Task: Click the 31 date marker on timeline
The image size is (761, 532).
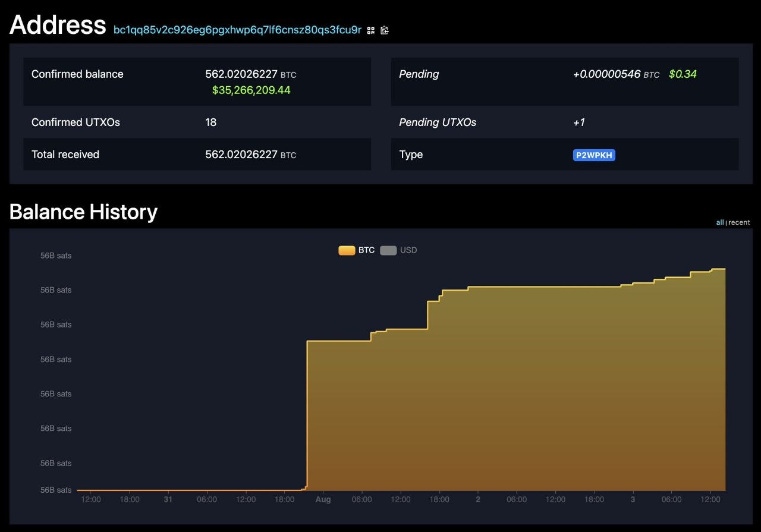Action: 168,500
